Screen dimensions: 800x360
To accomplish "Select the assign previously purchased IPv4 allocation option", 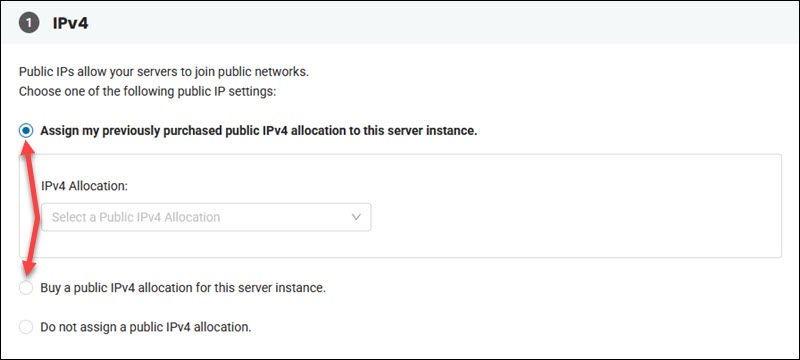I will pos(26,131).
